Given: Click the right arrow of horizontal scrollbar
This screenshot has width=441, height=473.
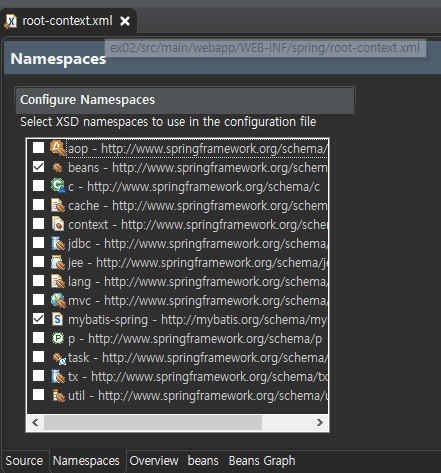Looking at the screenshot, I should (x=320, y=423).
